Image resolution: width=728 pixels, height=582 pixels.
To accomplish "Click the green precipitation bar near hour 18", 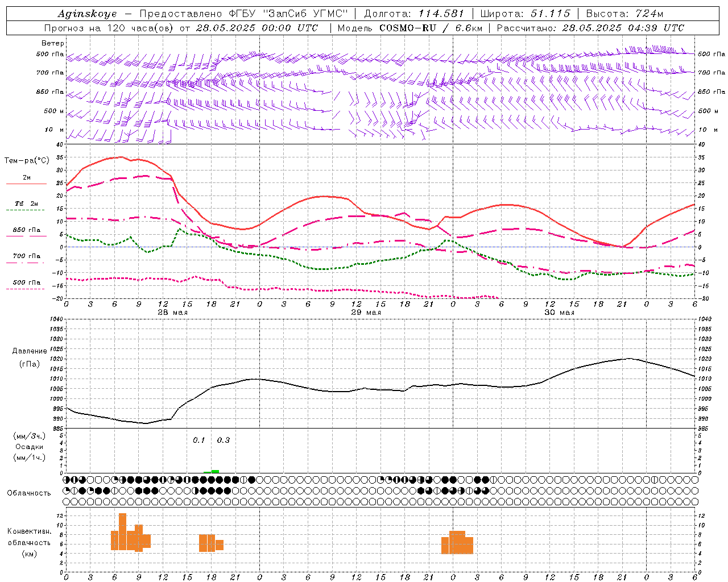I will pyautogui.click(x=215, y=471).
